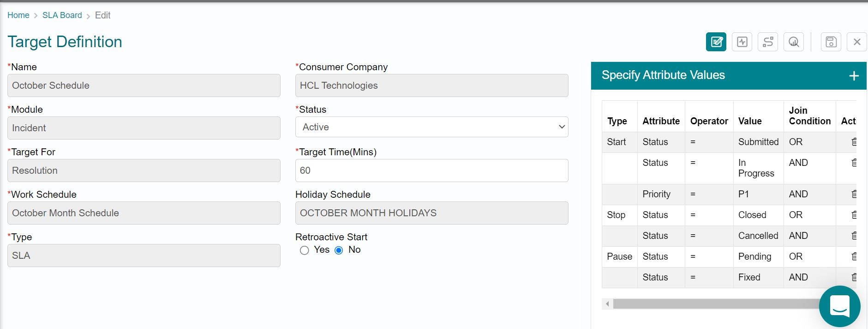
Task: Add attribute value with plus icon
Action: pos(854,76)
